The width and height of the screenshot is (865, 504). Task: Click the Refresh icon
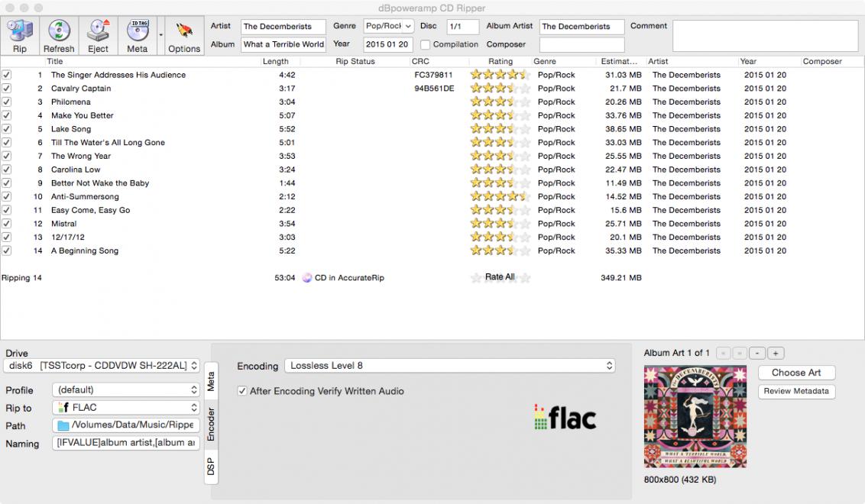click(x=59, y=36)
